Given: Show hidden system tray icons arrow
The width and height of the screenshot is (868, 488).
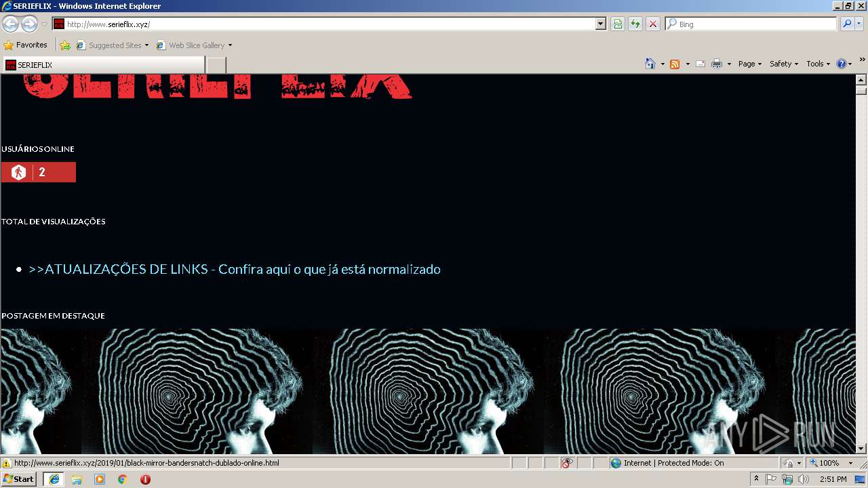Looking at the screenshot, I should tap(756, 479).
